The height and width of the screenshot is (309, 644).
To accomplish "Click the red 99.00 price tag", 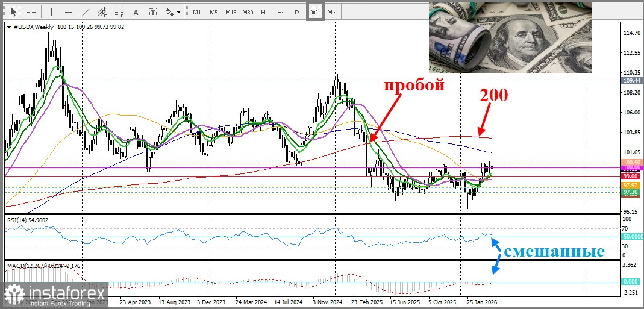I will 632,176.
